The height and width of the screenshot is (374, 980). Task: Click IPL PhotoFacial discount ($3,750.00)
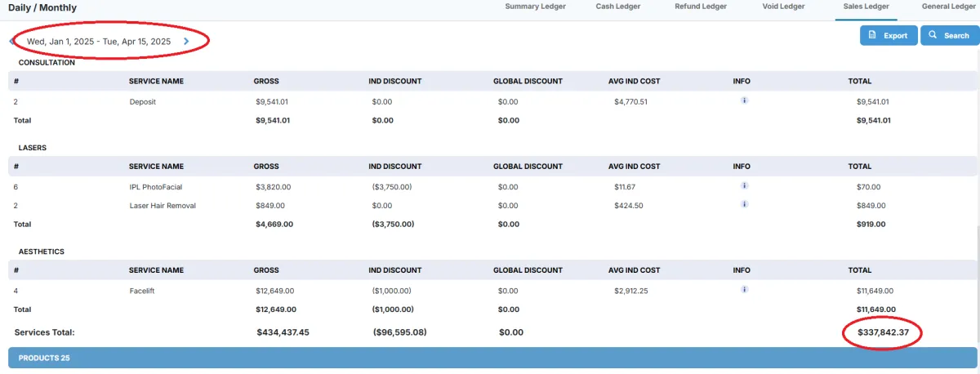[x=392, y=187]
